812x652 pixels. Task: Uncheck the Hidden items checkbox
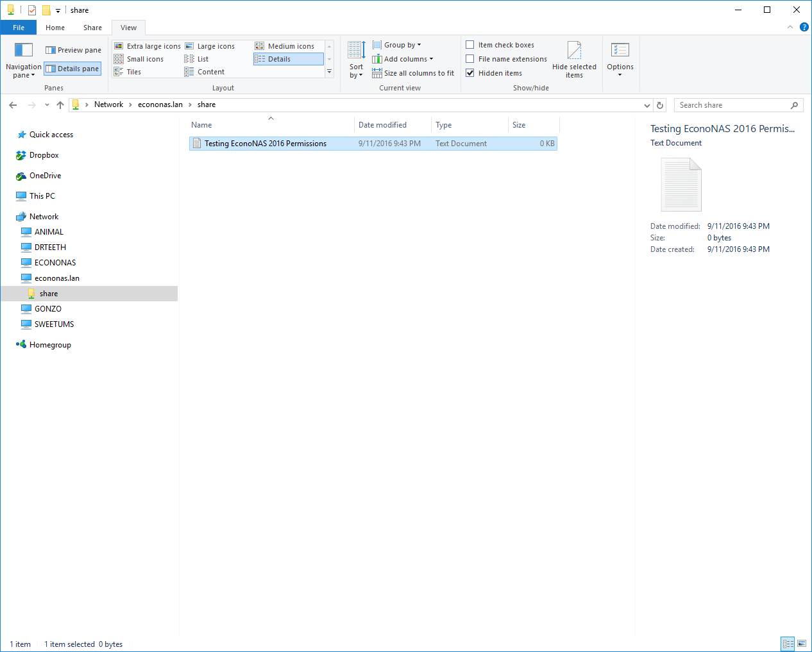click(x=470, y=73)
